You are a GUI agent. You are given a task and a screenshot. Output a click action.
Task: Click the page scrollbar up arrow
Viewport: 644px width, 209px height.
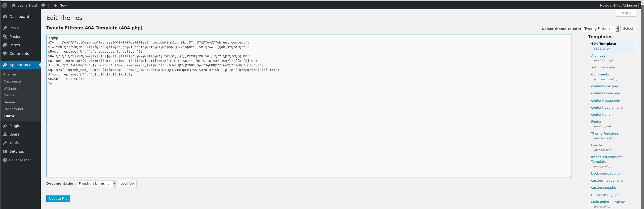coord(642,3)
